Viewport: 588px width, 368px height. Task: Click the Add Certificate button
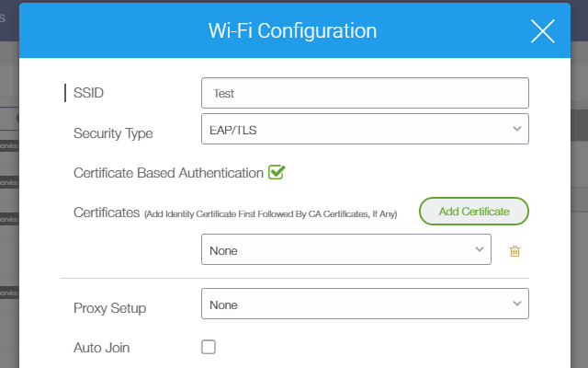pyautogui.click(x=474, y=212)
